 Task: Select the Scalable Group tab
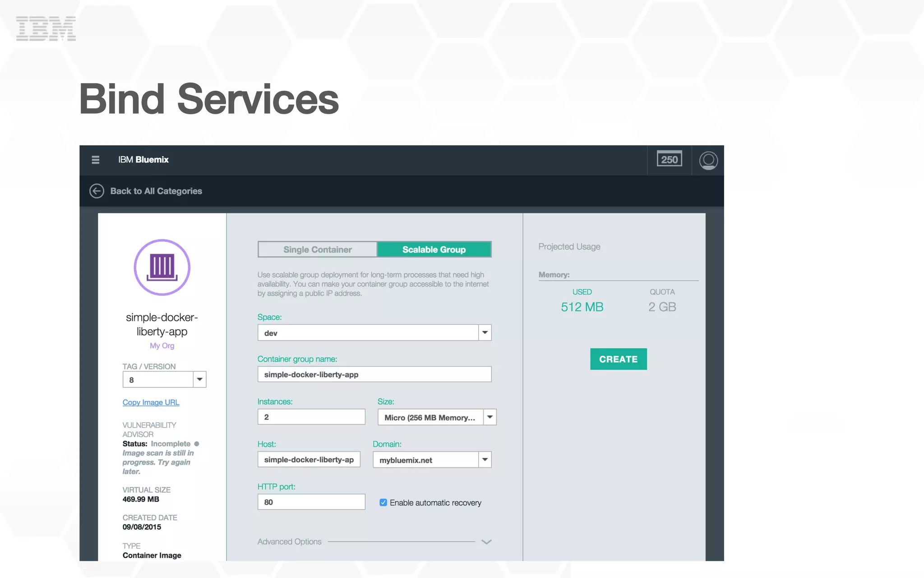click(x=434, y=249)
